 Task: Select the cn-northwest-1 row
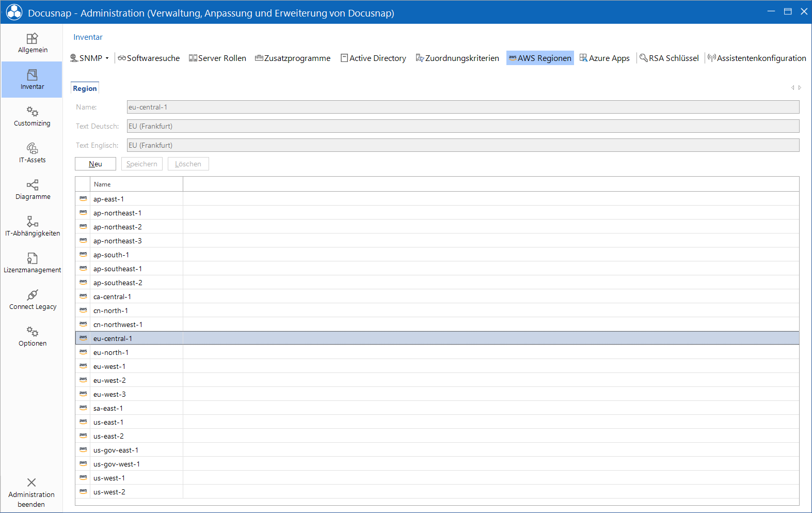click(x=437, y=324)
